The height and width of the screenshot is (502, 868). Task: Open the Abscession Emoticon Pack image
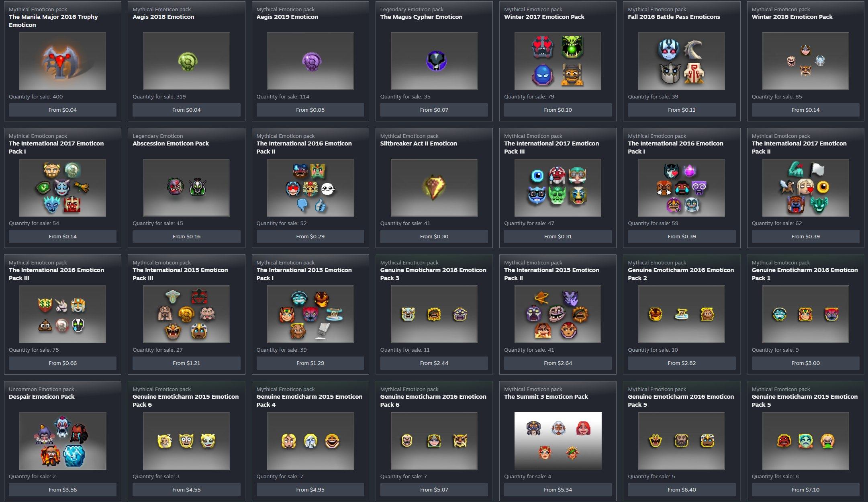coord(186,188)
